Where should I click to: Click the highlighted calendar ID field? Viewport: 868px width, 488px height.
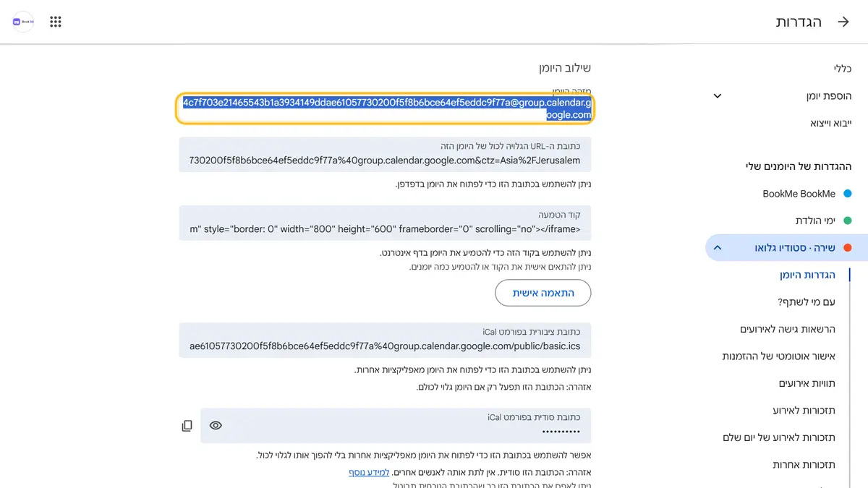pos(385,108)
